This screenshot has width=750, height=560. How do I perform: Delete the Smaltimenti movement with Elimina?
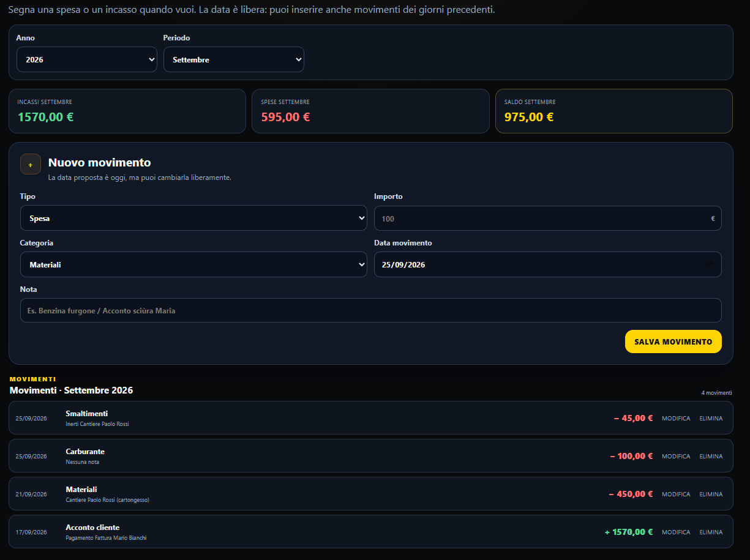pos(711,419)
